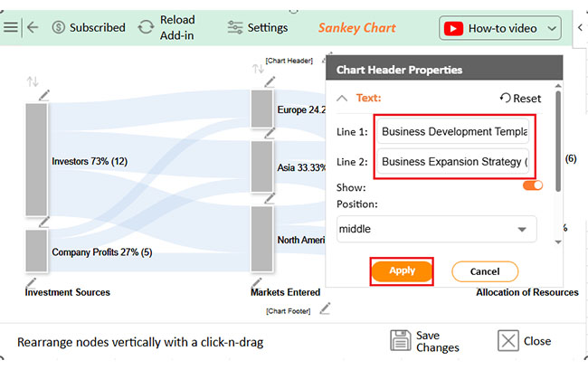Click the Line 1 text field

click(453, 131)
